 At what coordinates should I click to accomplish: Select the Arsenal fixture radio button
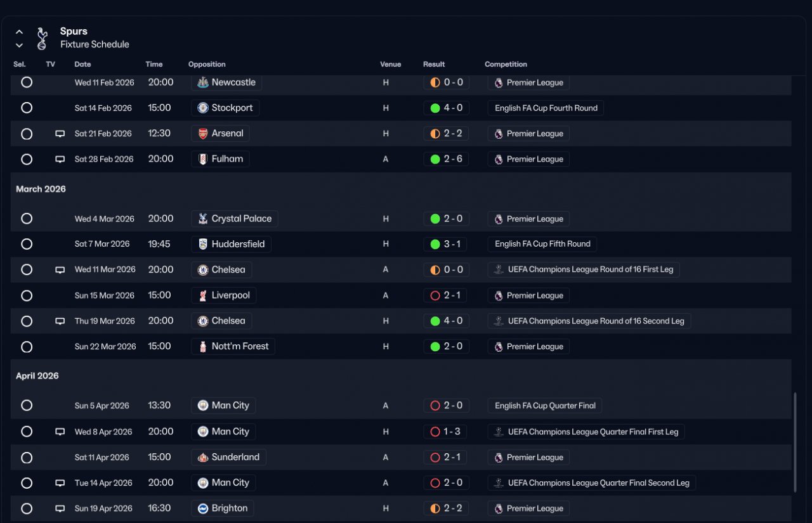click(x=27, y=134)
